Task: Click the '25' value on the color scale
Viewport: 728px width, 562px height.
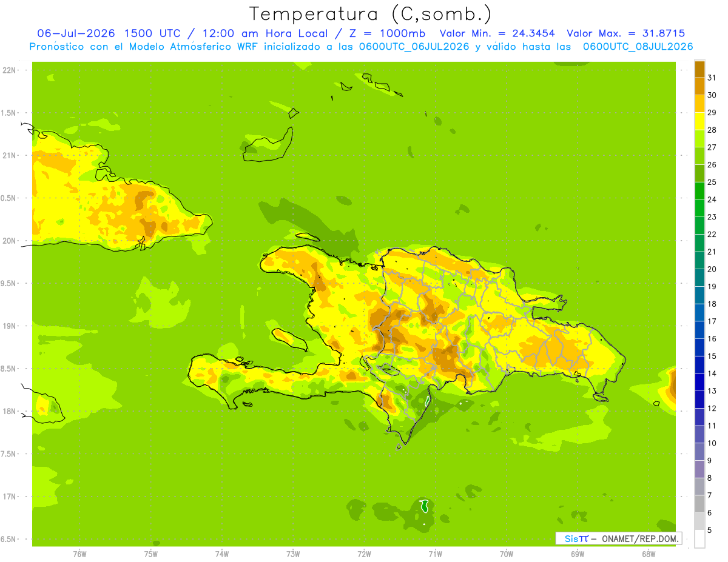Action: 712,182
